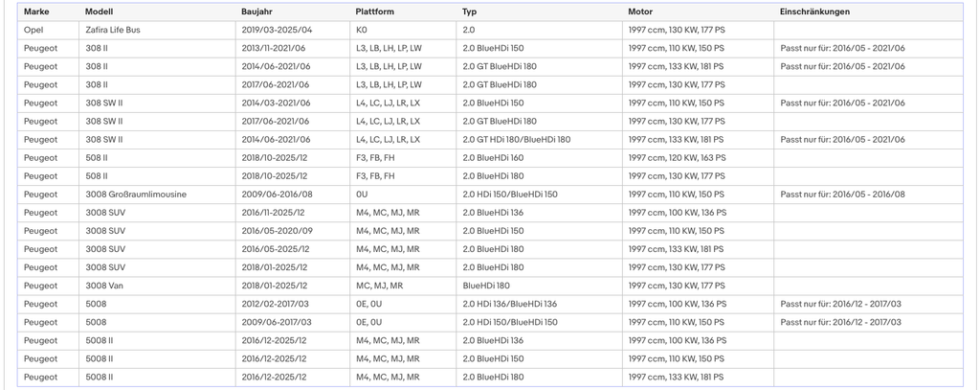Screen dimensions: 980x390
Task: Select the Zafira Life Bus model cell
Action: [157, 30]
